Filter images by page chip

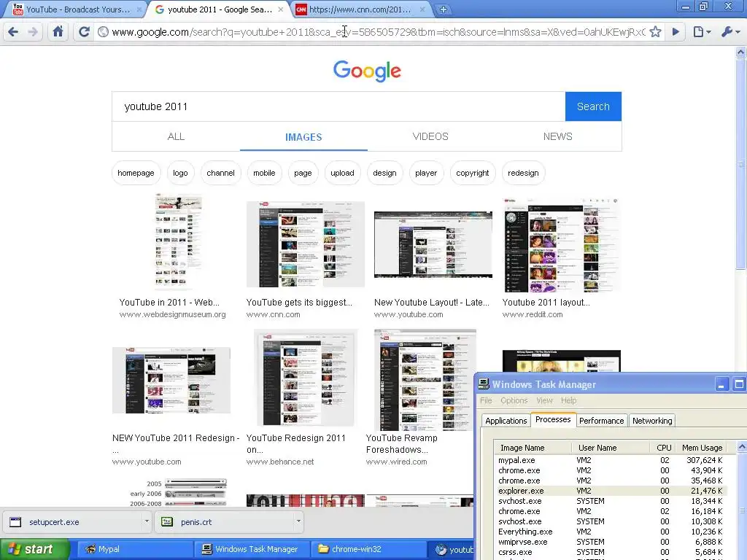303,173
